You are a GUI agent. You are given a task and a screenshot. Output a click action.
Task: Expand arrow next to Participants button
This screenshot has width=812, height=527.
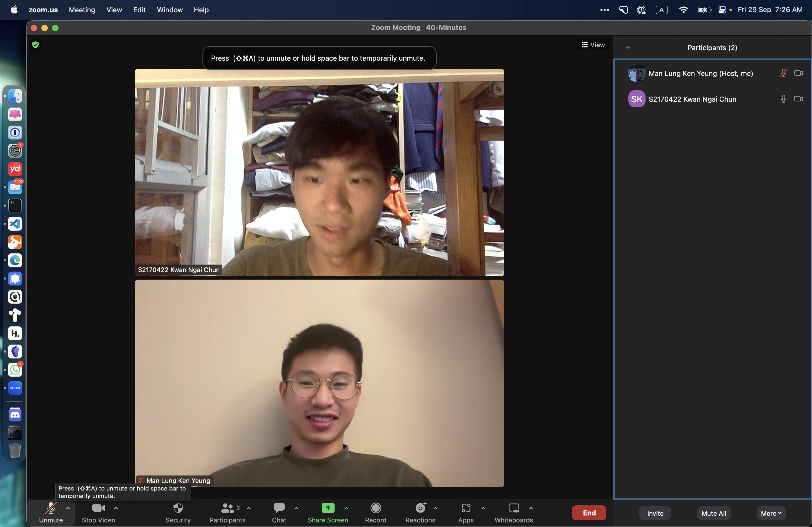pyautogui.click(x=249, y=508)
